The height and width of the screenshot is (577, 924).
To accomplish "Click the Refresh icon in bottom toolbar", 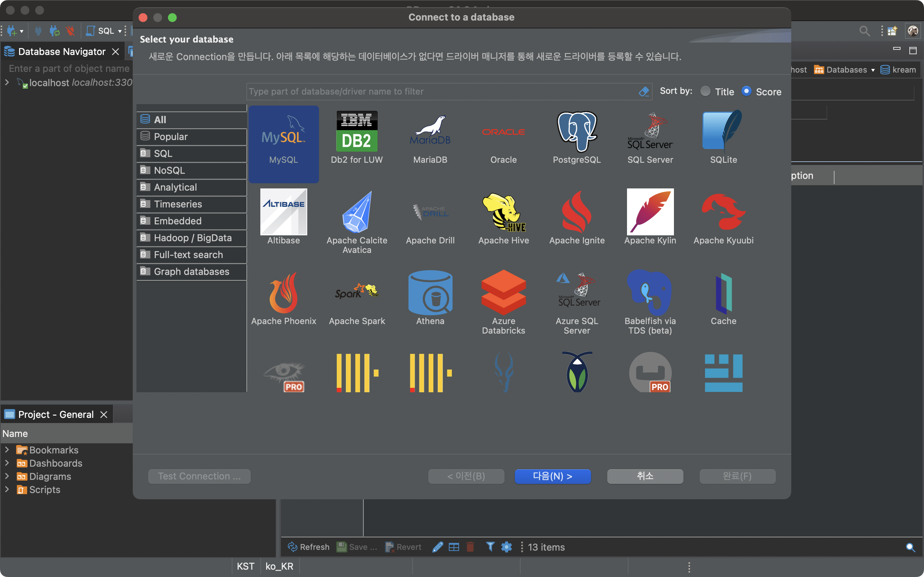I will coord(292,547).
